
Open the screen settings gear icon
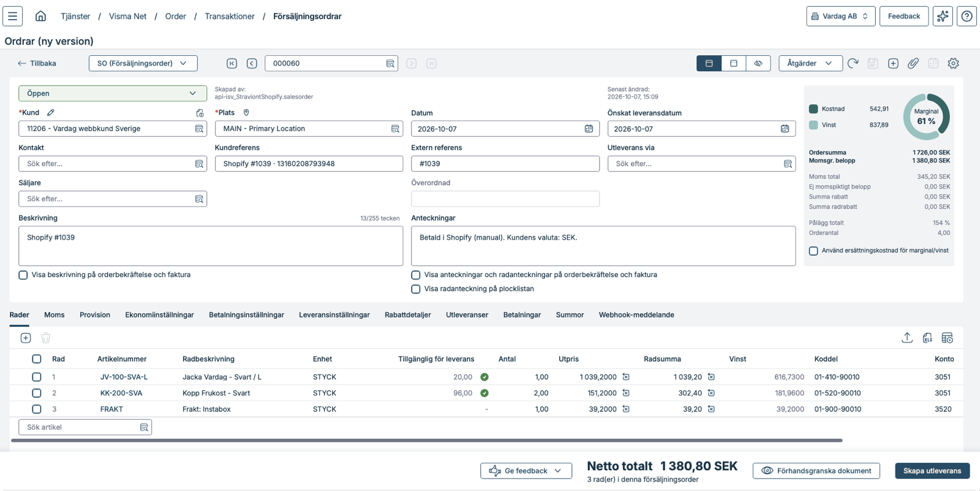click(x=953, y=63)
